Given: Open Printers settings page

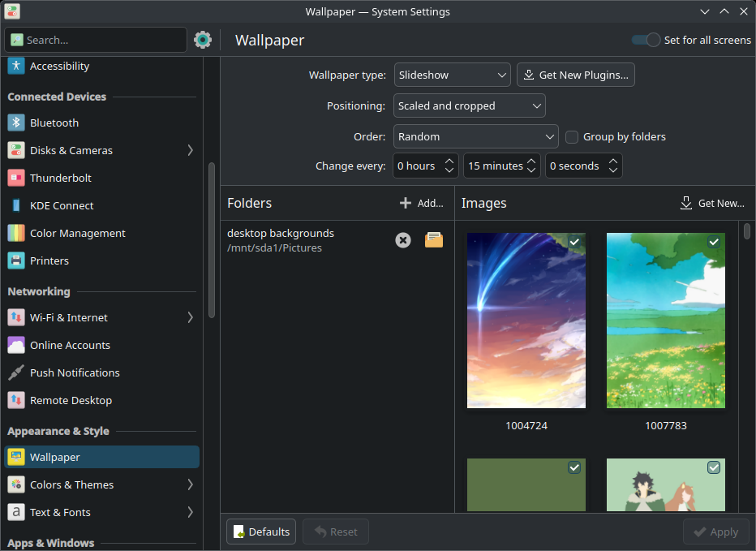Looking at the screenshot, I should coord(49,260).
